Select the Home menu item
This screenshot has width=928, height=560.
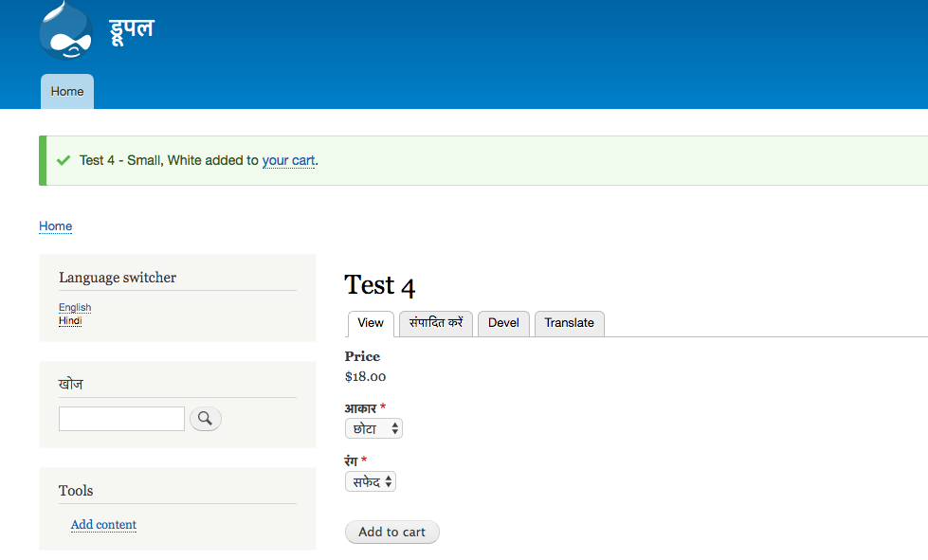66,91
